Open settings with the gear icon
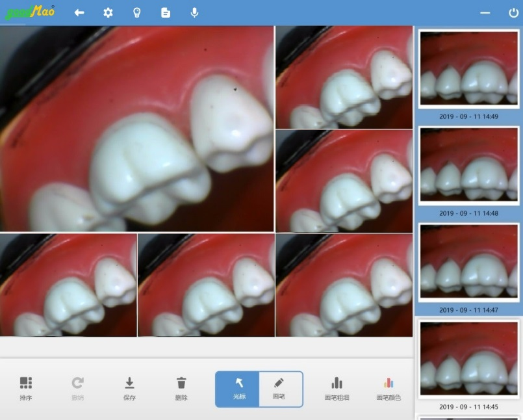 click(108, 12)
